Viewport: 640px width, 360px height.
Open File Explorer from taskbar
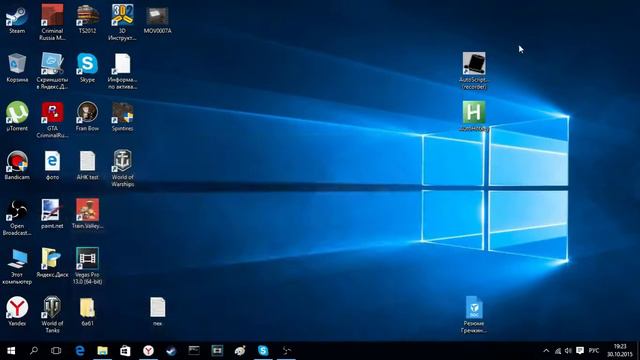pyautogui.click(x=102, y=351)
